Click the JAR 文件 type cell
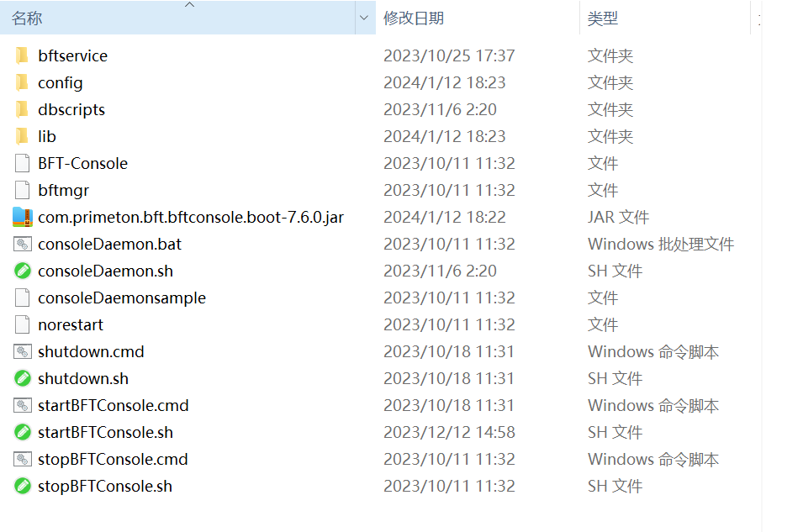The image size is (803, 532). point(618,217)
